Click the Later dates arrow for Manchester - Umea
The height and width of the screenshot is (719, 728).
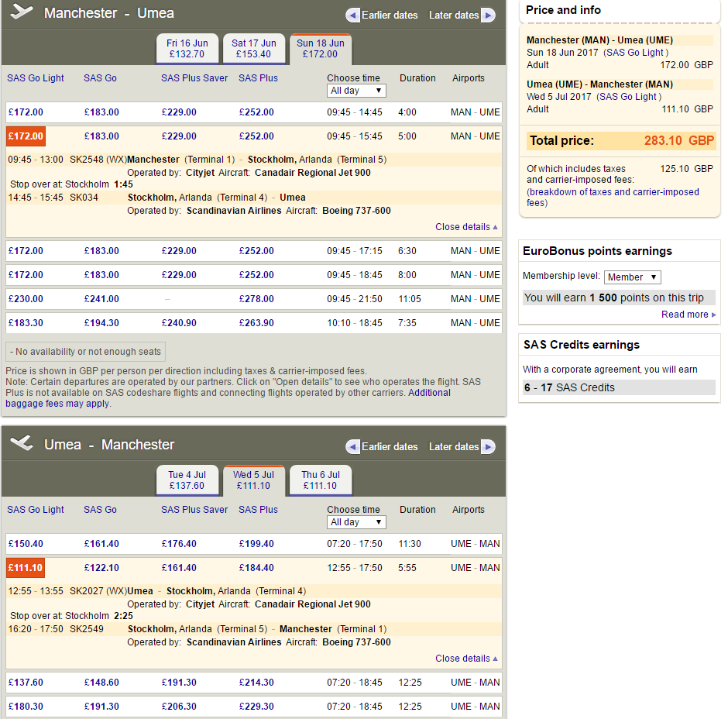[488, 15]
